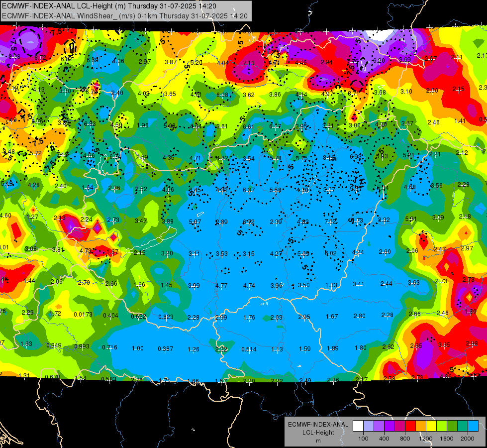Click the legend unit label m

(318, 441)
